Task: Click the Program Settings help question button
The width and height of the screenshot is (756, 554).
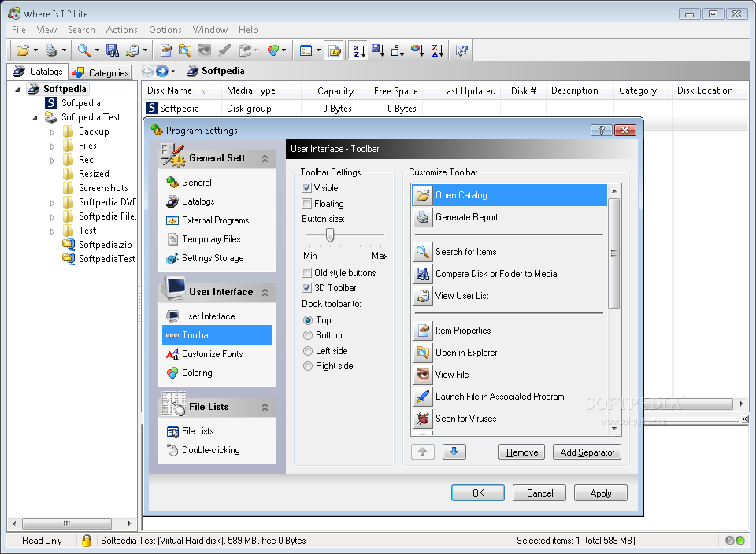Action: click(x=601, y=130)
